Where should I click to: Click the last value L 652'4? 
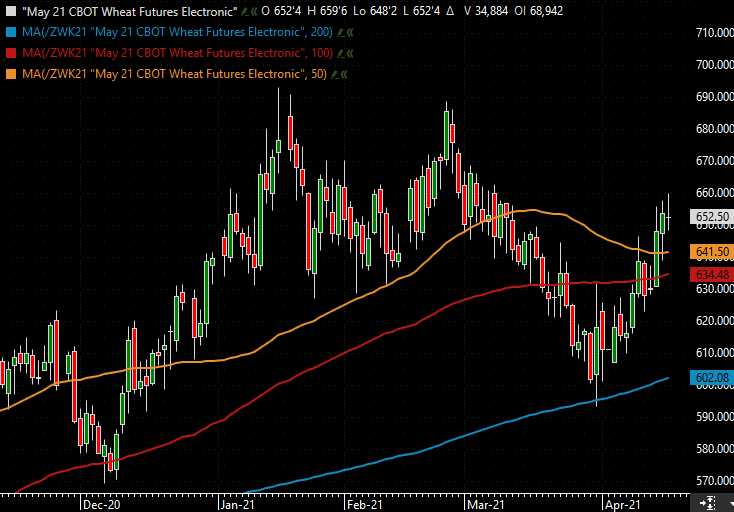[421, 11]
